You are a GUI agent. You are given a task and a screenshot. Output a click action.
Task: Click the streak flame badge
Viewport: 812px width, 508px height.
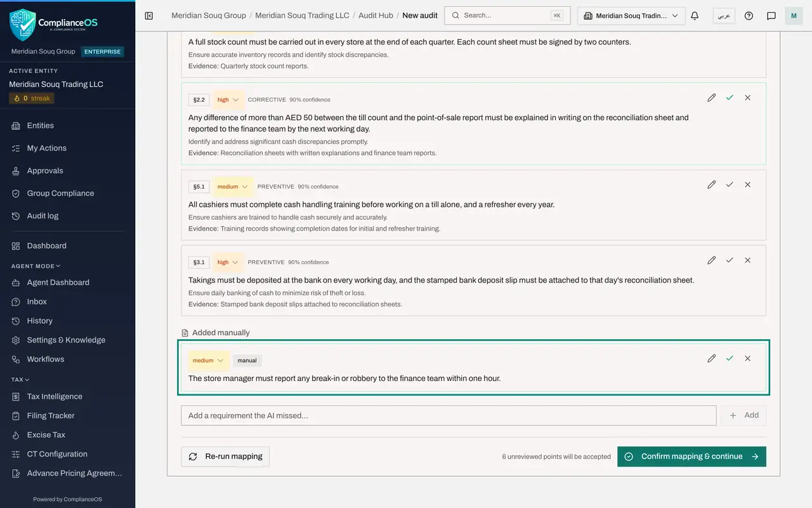32,98
